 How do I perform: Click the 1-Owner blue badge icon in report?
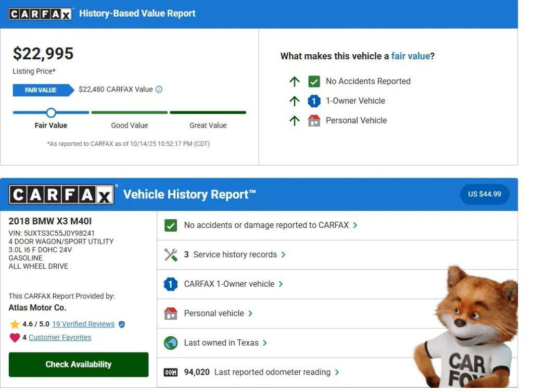tap(171, 284)
